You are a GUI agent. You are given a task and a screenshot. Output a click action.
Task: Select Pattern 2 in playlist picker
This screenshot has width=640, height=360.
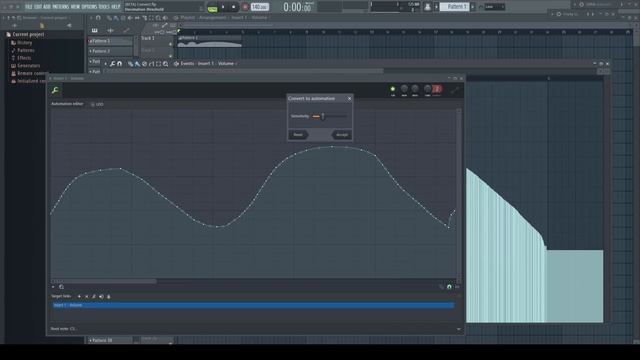tap(110, 51)
